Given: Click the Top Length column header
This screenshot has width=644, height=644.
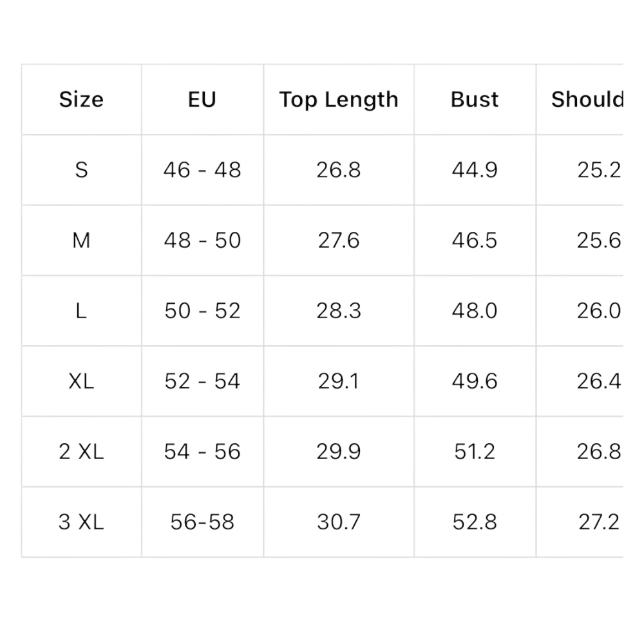Looking at the screenshot, I should tap(339, 99).
